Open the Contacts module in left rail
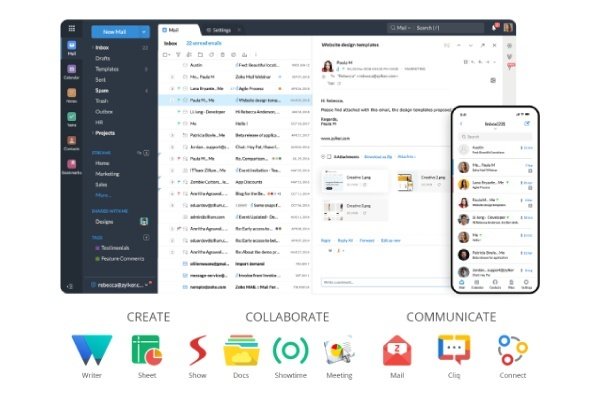The height and width of the screenshot is (400, 600). coord(72,143)
